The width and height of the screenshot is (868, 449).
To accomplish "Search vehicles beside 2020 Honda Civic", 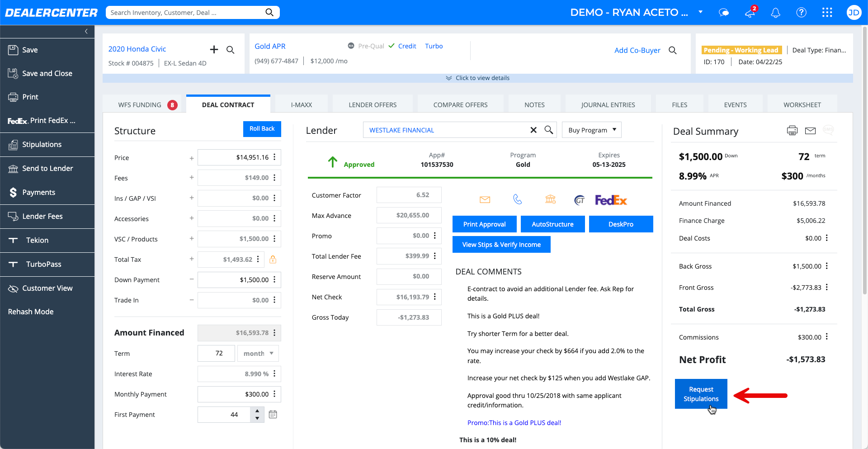I will point(231,50).
